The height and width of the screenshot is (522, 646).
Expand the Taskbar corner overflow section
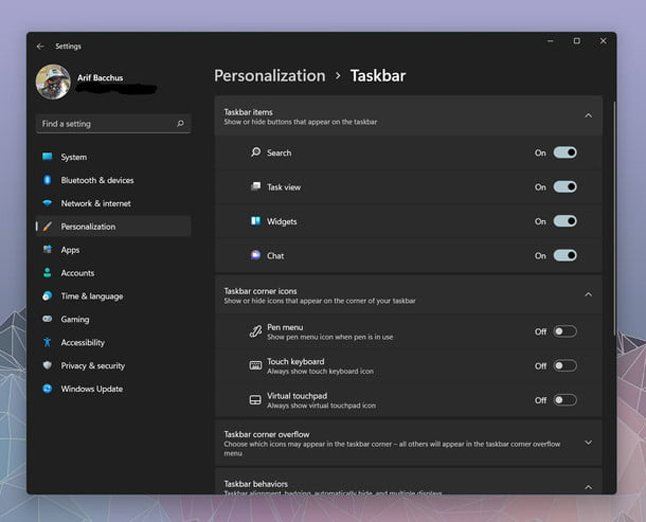(588, 442)
